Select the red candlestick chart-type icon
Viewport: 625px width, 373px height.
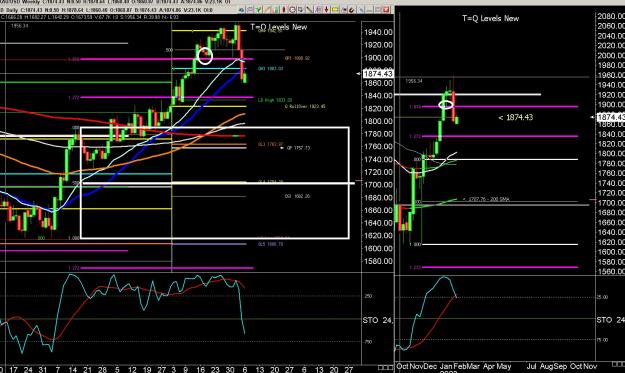283,10
